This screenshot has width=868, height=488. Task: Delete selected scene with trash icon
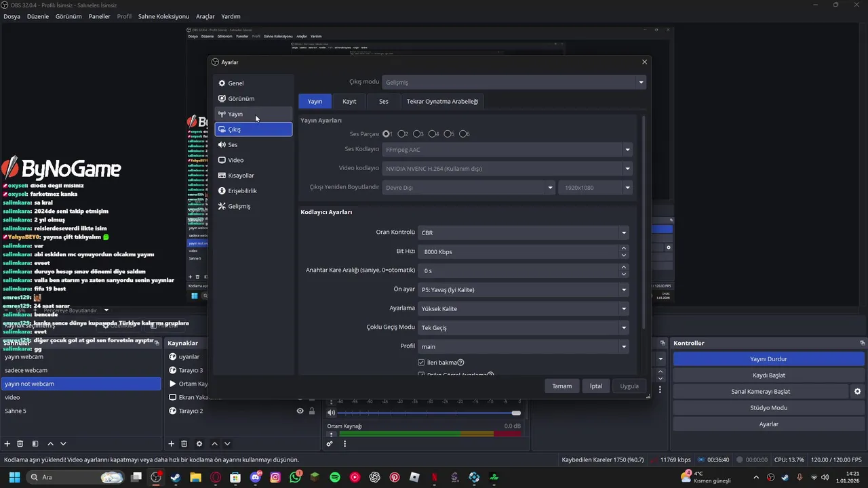tap(20, 444)
